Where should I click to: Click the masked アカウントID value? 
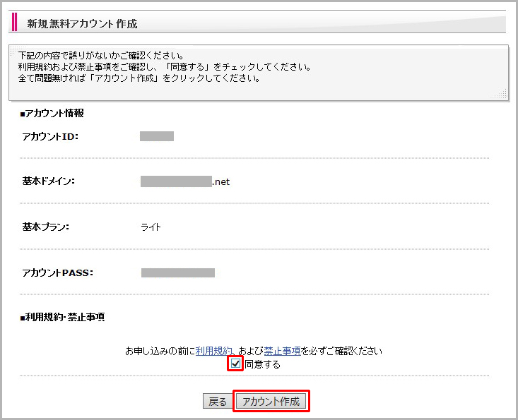point(157,137)
